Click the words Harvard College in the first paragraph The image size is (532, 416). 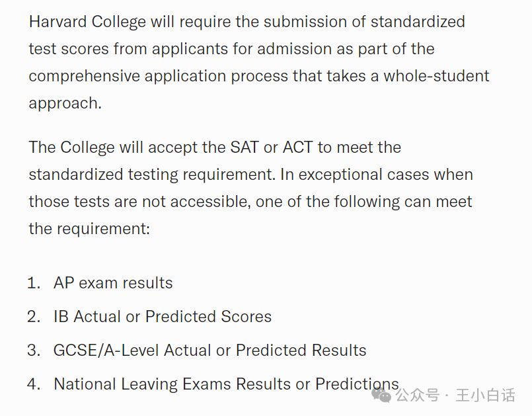pos(87,22)
